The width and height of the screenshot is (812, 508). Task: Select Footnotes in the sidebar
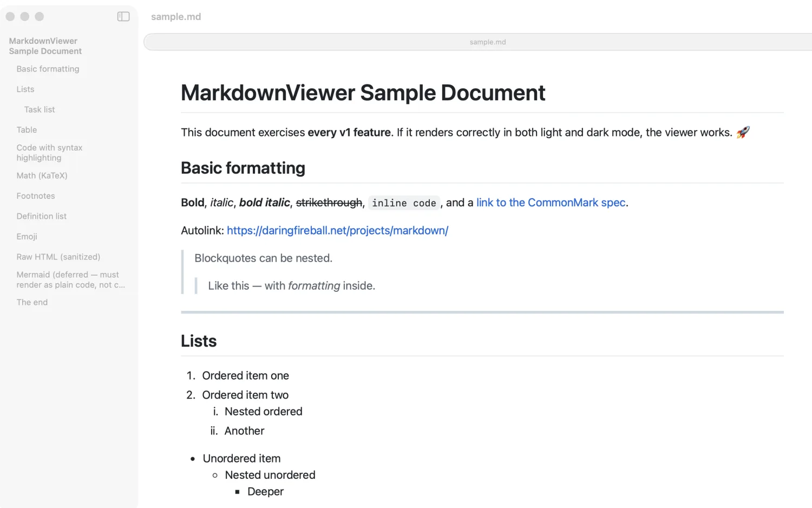click(36, 196)
